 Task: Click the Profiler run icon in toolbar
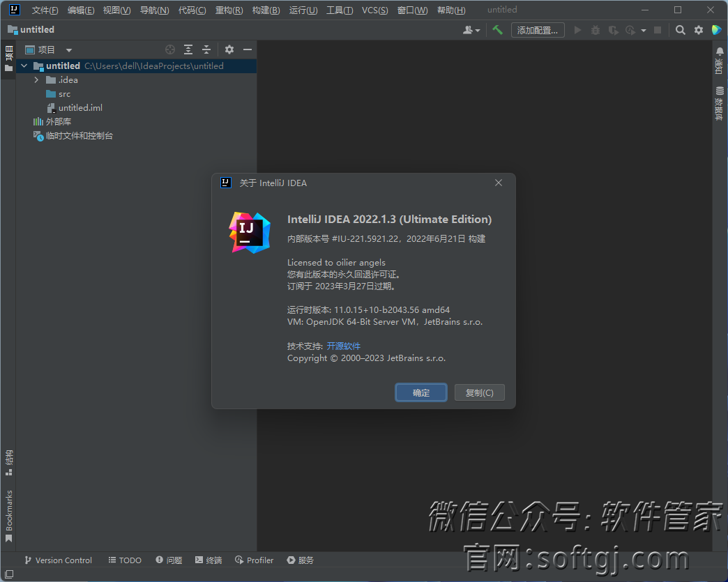(x=630, y=30)
